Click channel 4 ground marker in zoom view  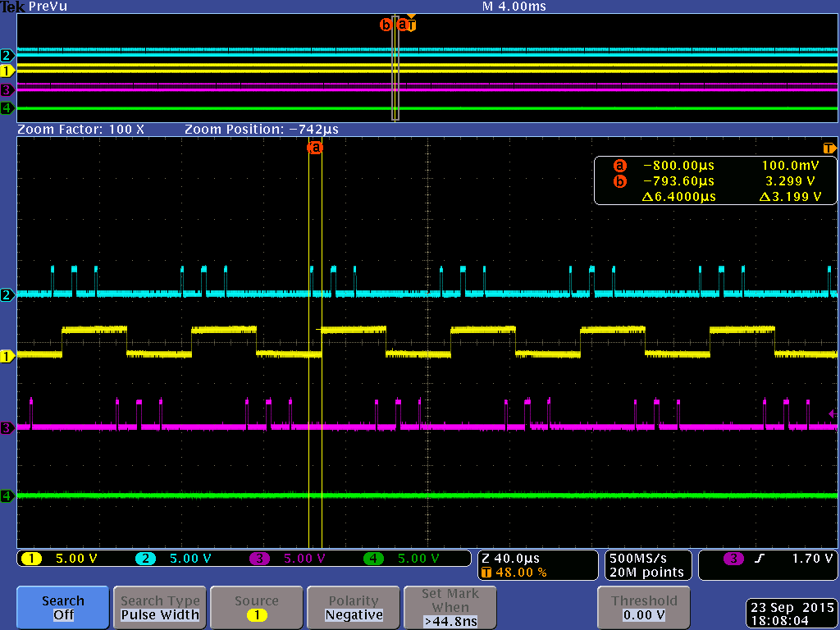point(7,496)
